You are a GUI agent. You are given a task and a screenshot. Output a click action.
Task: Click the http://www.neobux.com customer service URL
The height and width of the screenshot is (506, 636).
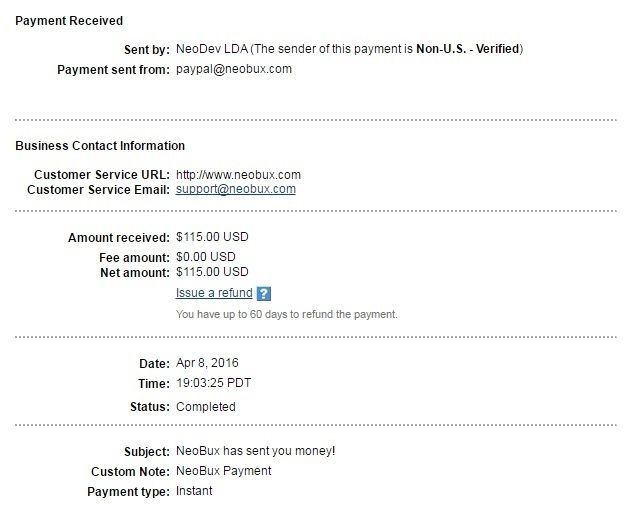[x=238, y=175]
